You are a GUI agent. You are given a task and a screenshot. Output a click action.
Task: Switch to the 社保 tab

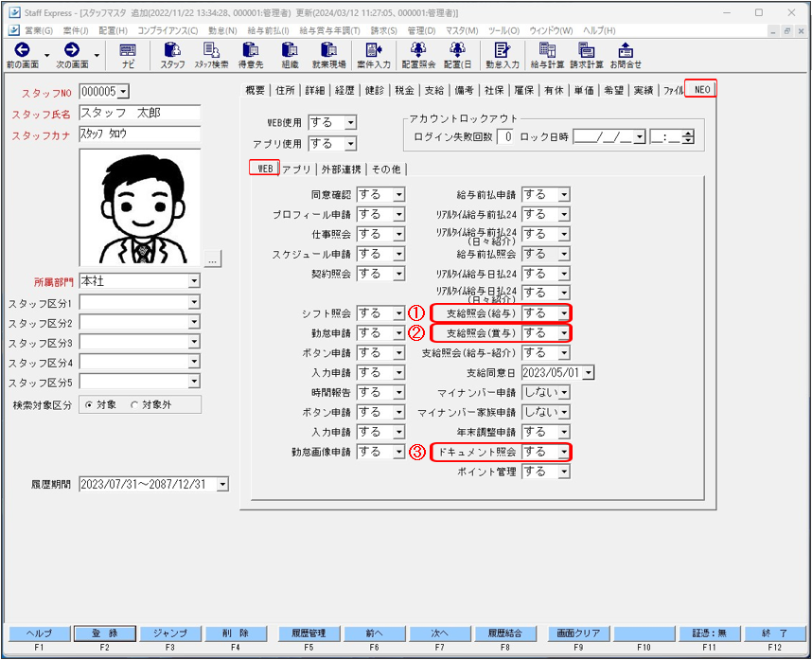[494, 90]
